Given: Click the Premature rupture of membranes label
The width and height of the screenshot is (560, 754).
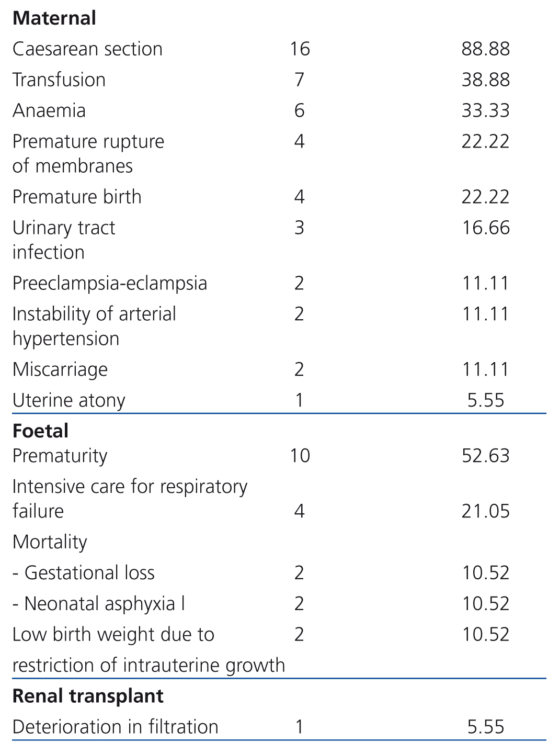Looking at the screenshot, I should (x=88, y=153).
